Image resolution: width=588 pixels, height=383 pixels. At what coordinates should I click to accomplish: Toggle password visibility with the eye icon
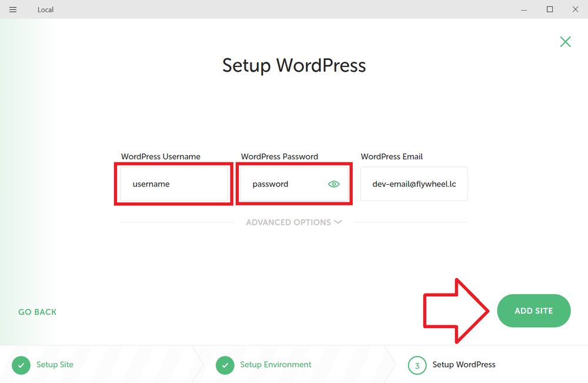(333, 184)
